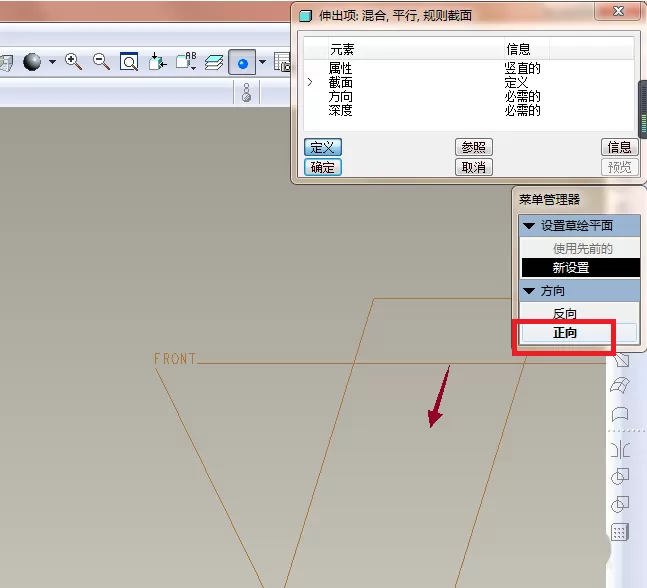Confirm with the 确定 button
The image size is (647, 588).
[323, 168]
